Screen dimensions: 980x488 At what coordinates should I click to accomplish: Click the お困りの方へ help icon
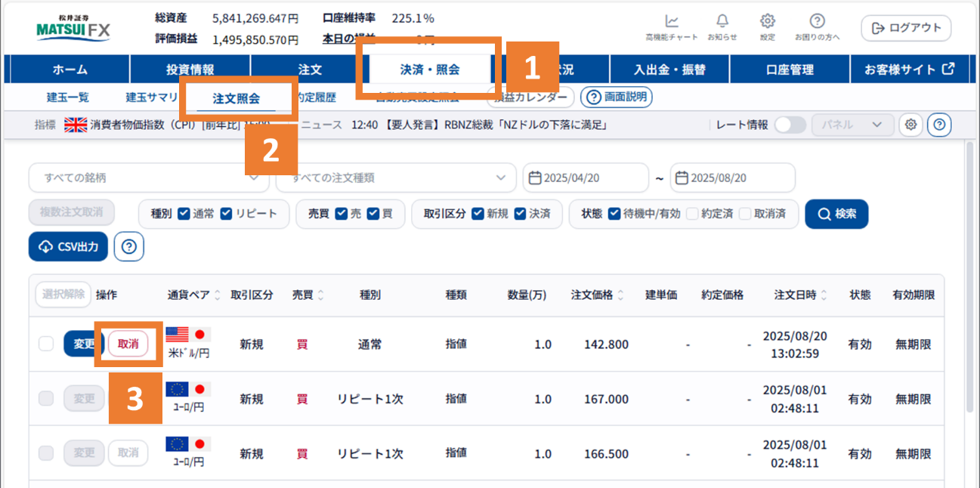(x=818, y=26)
